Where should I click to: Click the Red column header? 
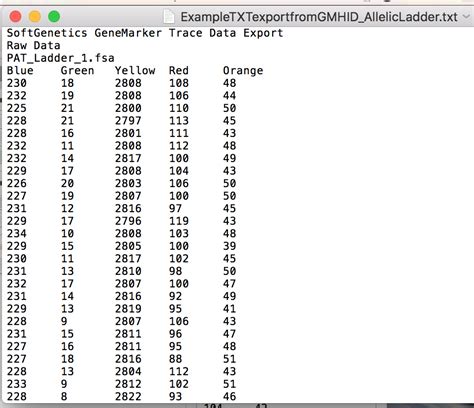click(179, 71)
